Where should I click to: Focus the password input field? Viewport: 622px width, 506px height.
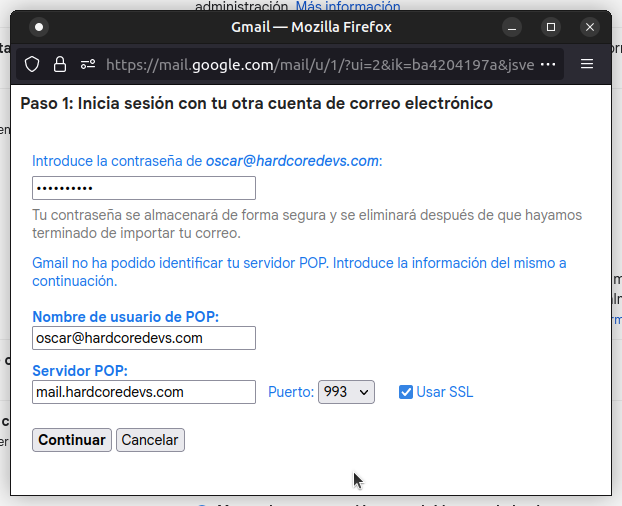(x=143, y=188)
